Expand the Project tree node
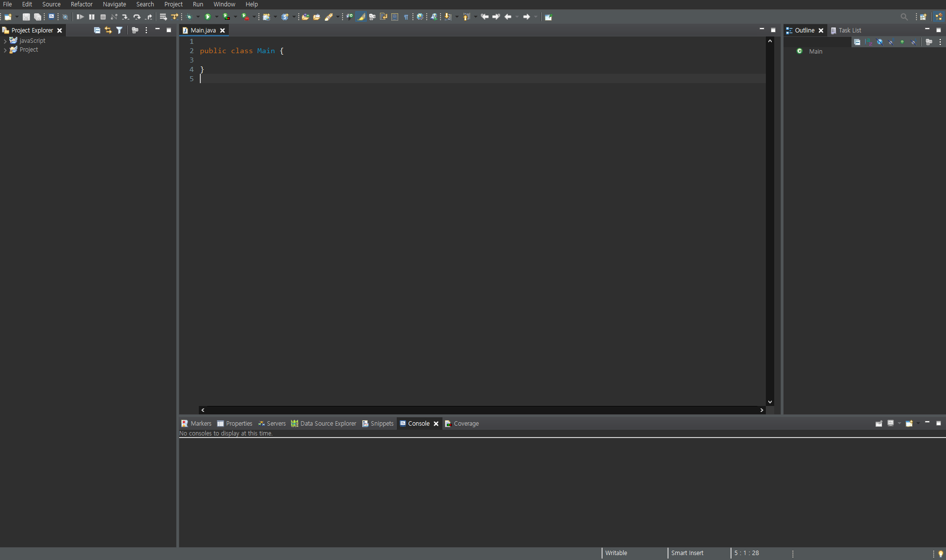This screenshot has width=946, height=560. click(x=5, y=50)
